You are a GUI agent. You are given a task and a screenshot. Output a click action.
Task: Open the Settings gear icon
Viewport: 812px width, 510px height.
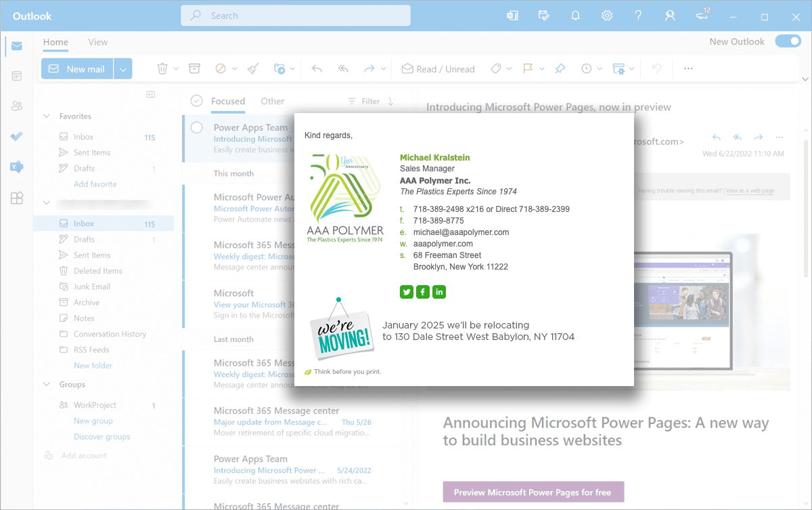607,16
